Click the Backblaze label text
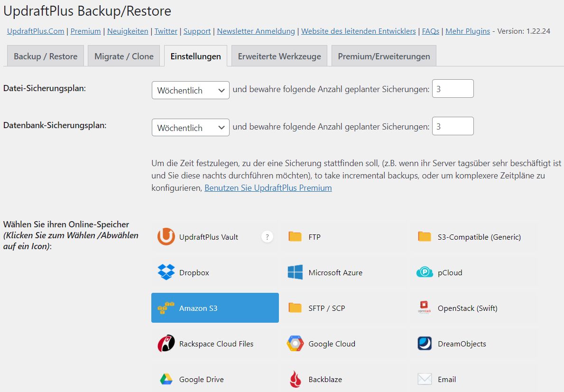 [x=325, y=379]
